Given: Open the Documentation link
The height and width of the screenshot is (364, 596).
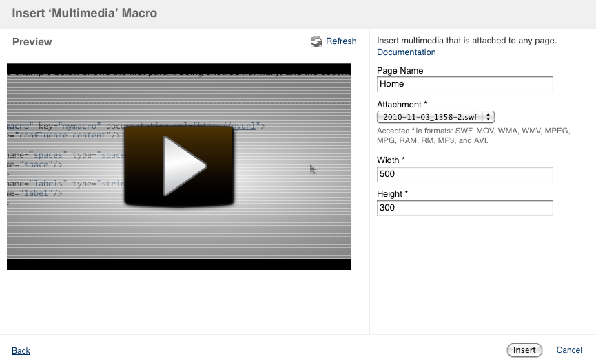Looking at the screenshot, I should [x=406, y=52].
